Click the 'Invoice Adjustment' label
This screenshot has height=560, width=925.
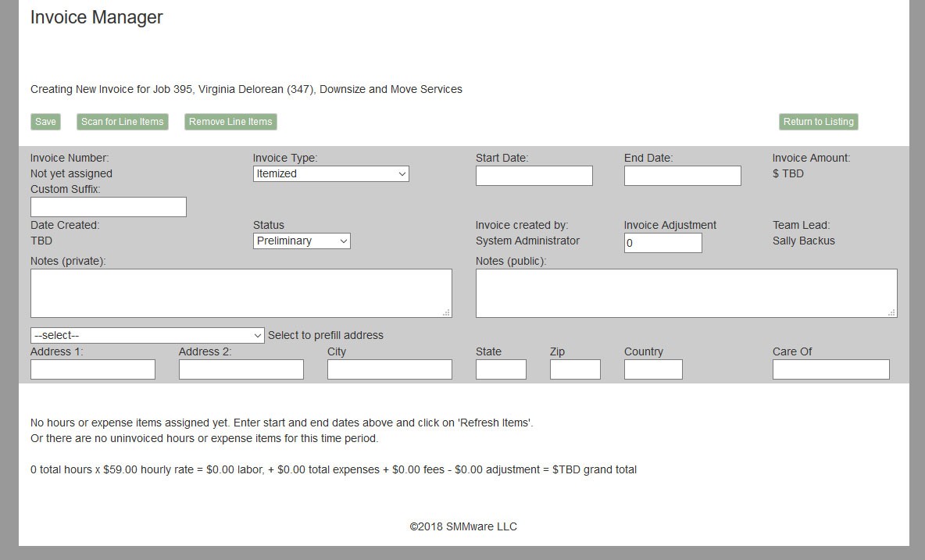(670, 225)
